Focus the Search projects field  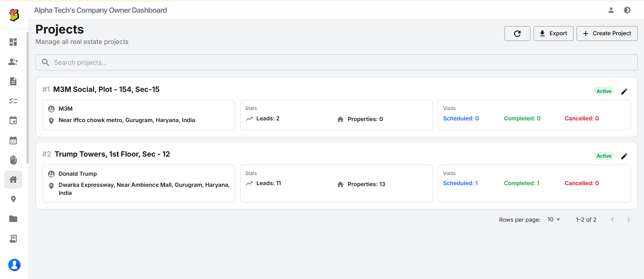336,62
